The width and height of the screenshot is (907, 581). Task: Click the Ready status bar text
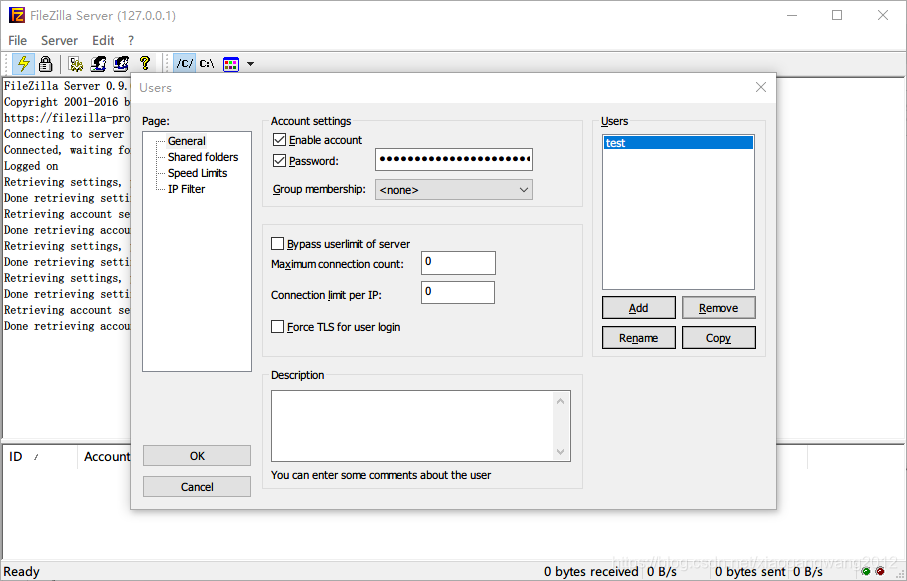[x=21, y=572]
